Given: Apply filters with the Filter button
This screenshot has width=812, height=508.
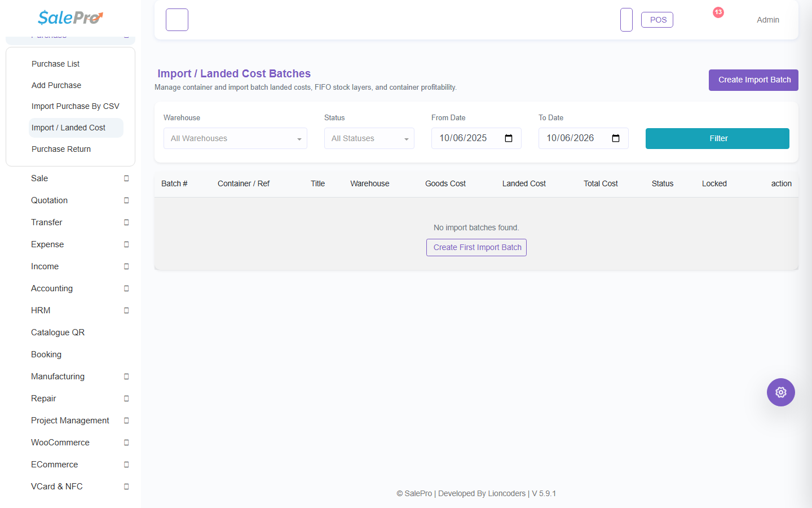Looking at the screenshot, I should tap(717, 138).
